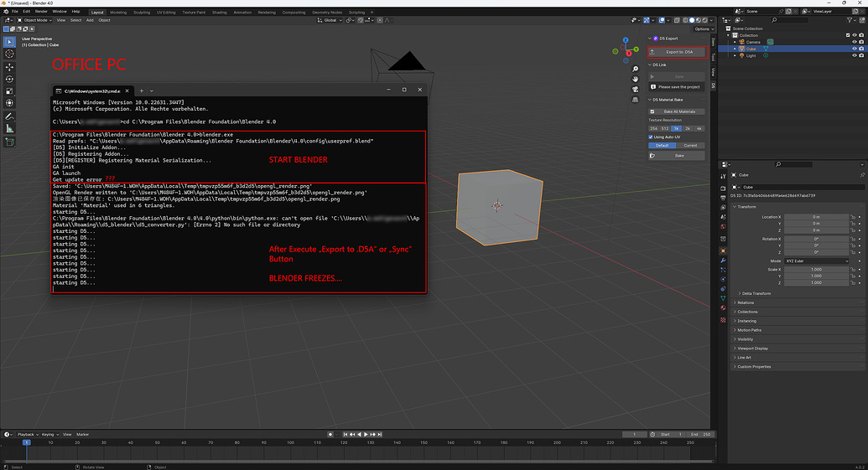The image size is (868, 470).
Task: Uncheck Using Auto-UV checkbox
Action: 651,137
